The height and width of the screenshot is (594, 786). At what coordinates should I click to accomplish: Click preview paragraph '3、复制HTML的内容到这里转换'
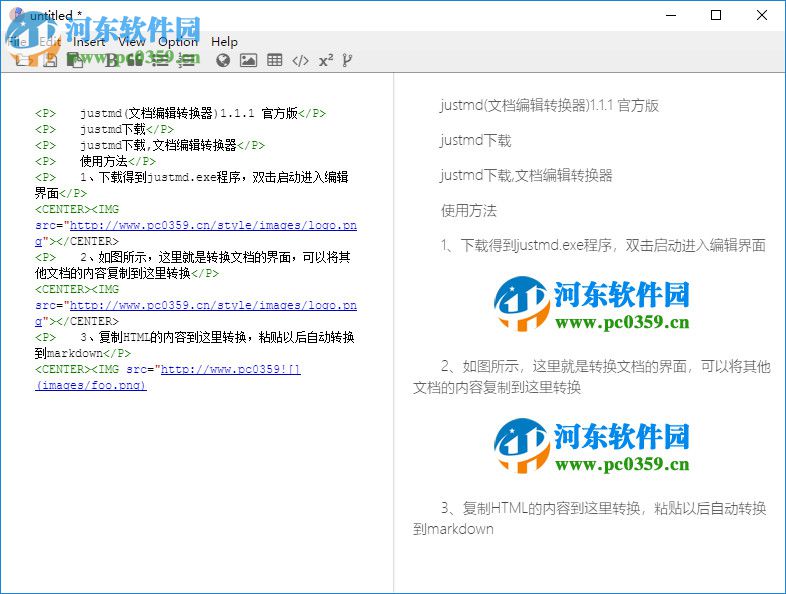[590, 519]
